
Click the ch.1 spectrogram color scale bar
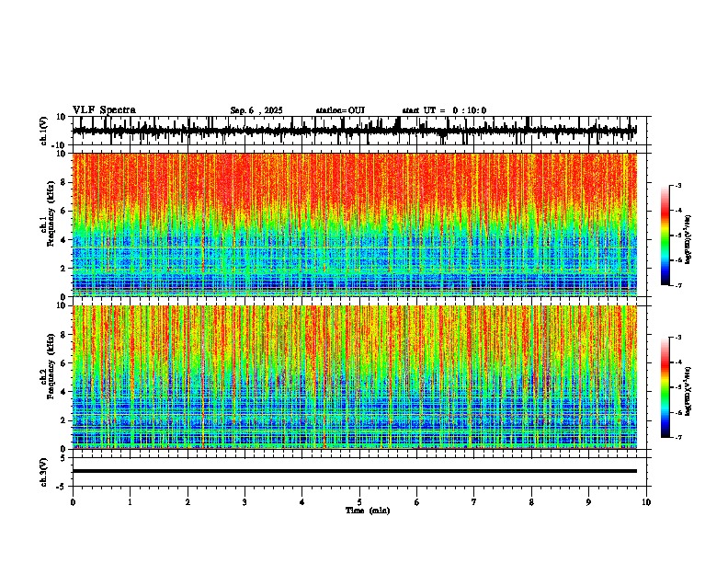(665, 236)
